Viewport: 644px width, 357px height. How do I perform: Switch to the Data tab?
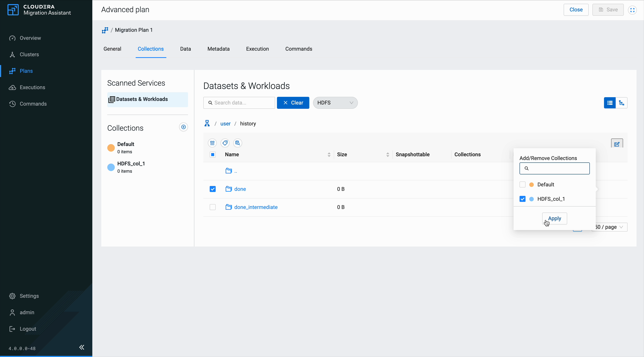[x=186, y=49]
